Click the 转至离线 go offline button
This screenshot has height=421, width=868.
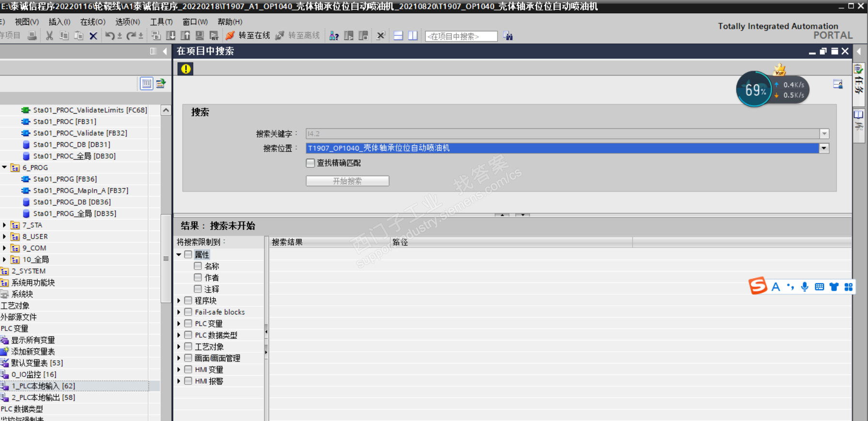click(x=297, y=36)
